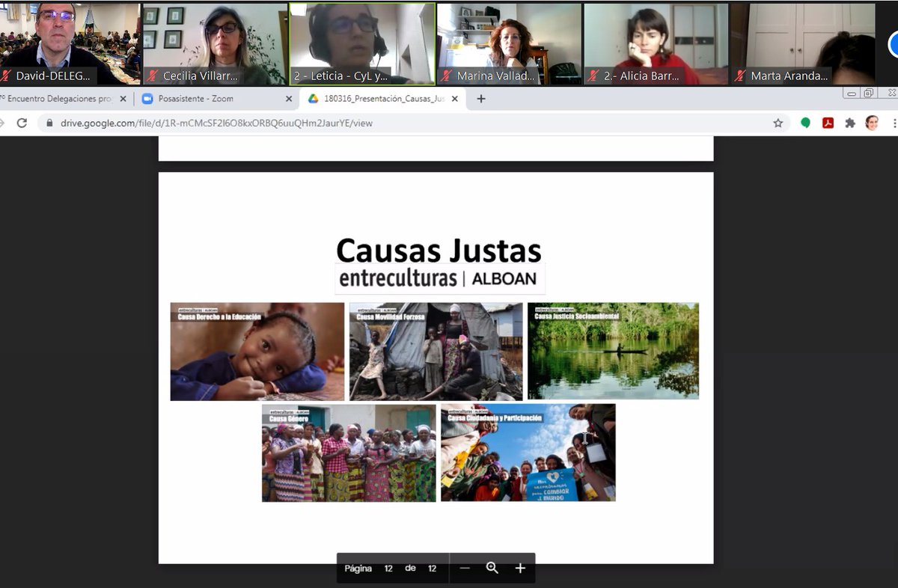Reset zoom with the magnifier icon
Screen dimensions: 898x588
point(492,568)
